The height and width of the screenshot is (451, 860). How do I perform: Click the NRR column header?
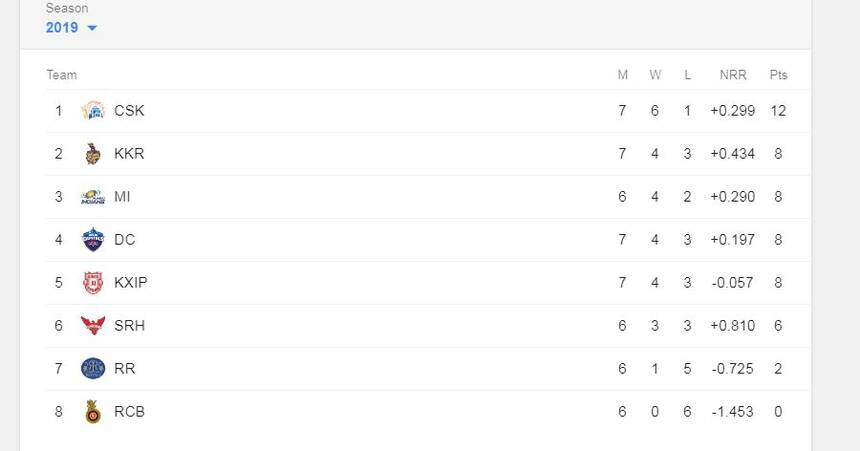pos(732,75)
